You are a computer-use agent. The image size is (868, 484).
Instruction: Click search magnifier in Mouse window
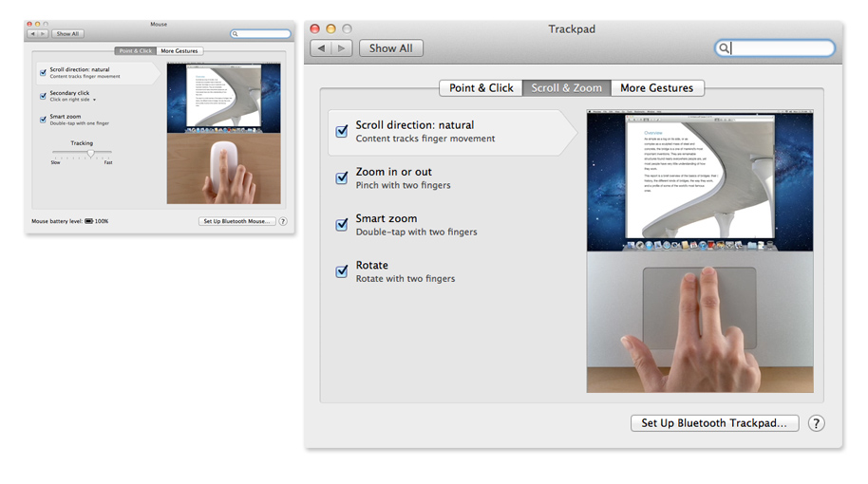235,34
